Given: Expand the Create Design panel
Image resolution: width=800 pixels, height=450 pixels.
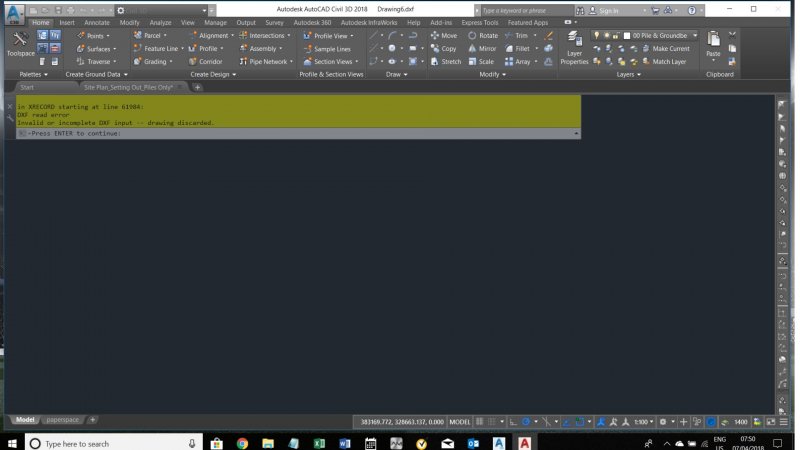Looking at the screenshot, I should (213, 74).
